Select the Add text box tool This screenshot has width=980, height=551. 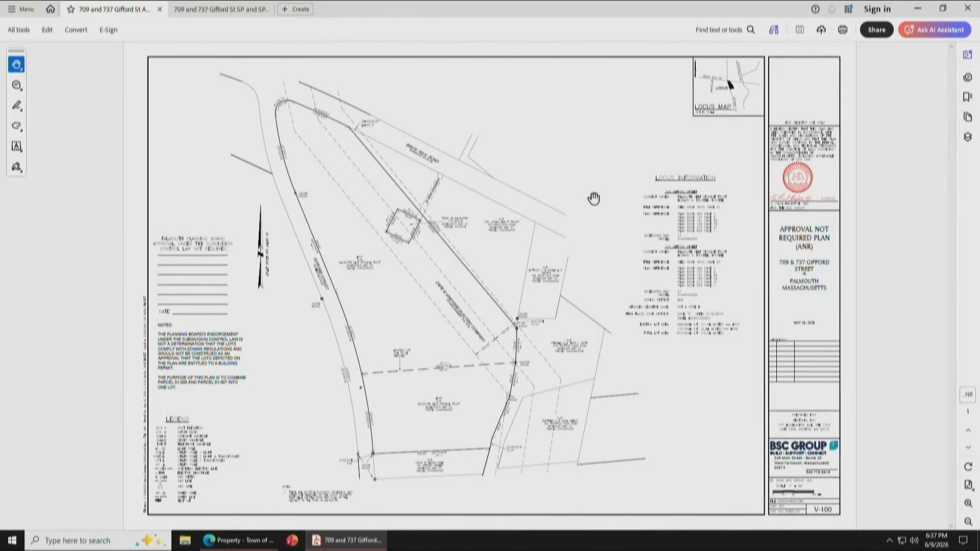tap(16, 146)
